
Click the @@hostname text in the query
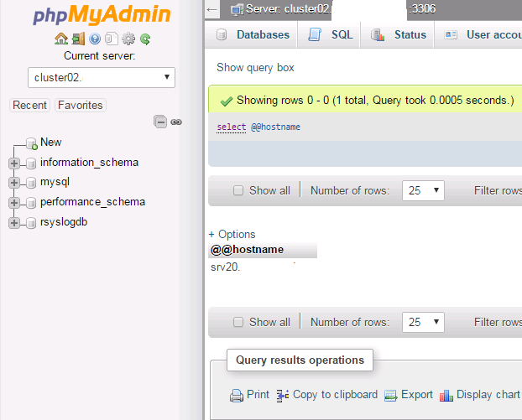275,127
